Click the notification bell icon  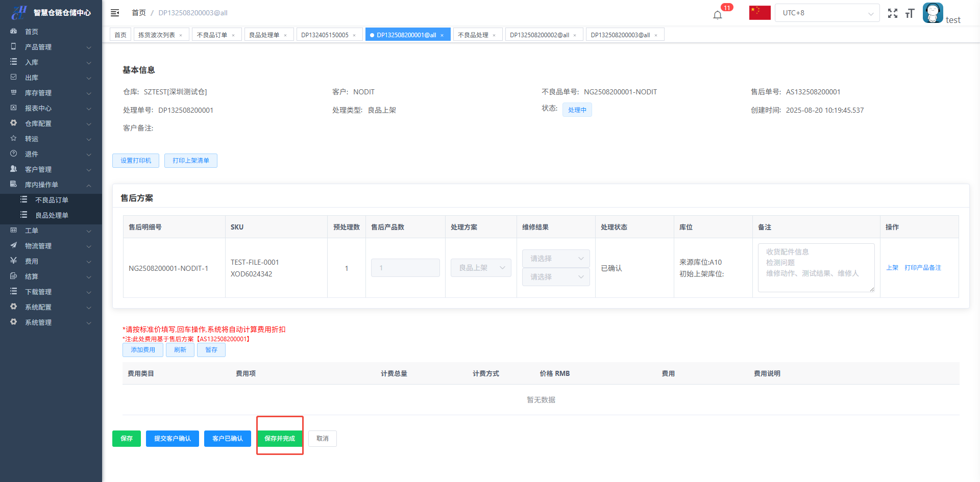tap(718, 15)
